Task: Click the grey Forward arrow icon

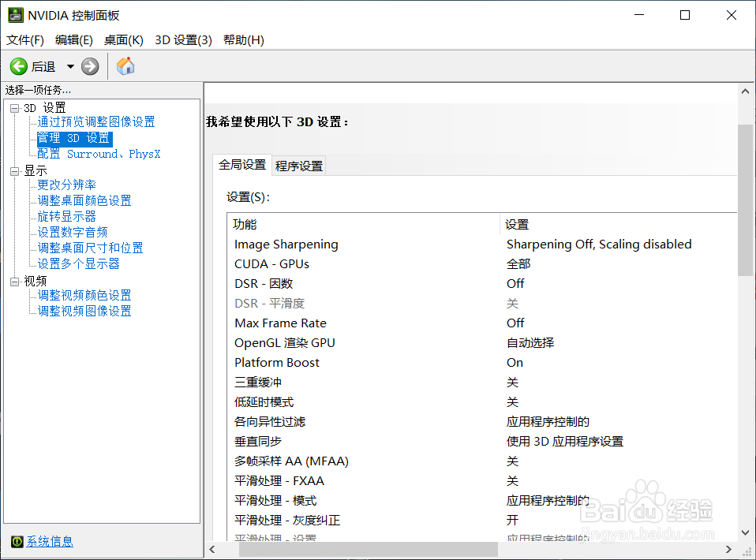Action: (90, 66)
